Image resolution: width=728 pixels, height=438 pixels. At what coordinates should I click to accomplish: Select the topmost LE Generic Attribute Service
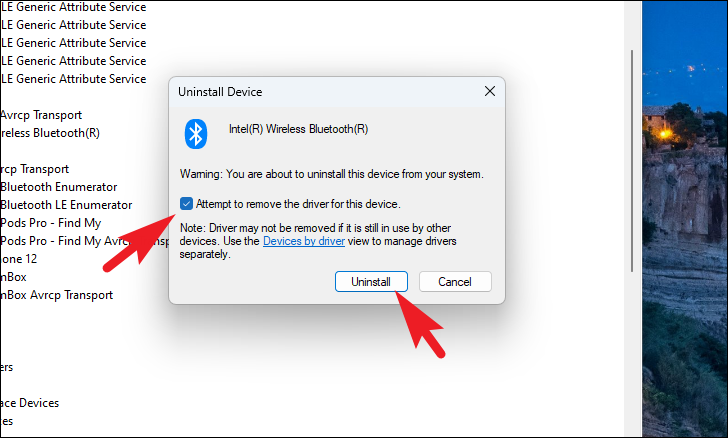click(x=73, y=7)
